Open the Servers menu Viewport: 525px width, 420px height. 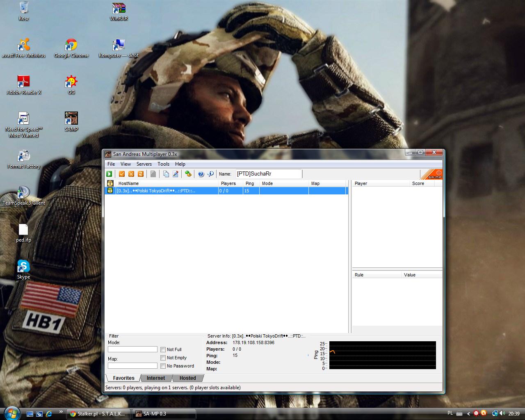point(144,164)
